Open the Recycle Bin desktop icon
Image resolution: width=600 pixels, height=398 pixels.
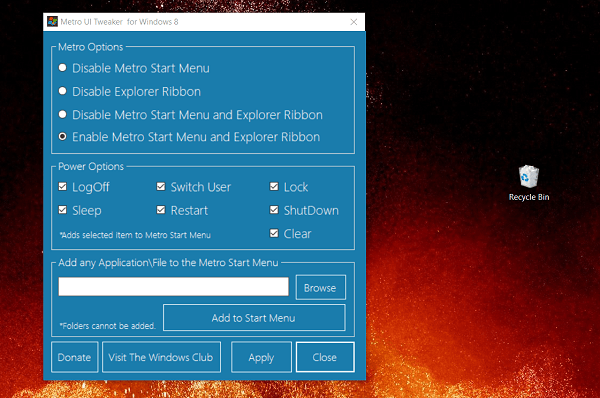click(529, 183)
